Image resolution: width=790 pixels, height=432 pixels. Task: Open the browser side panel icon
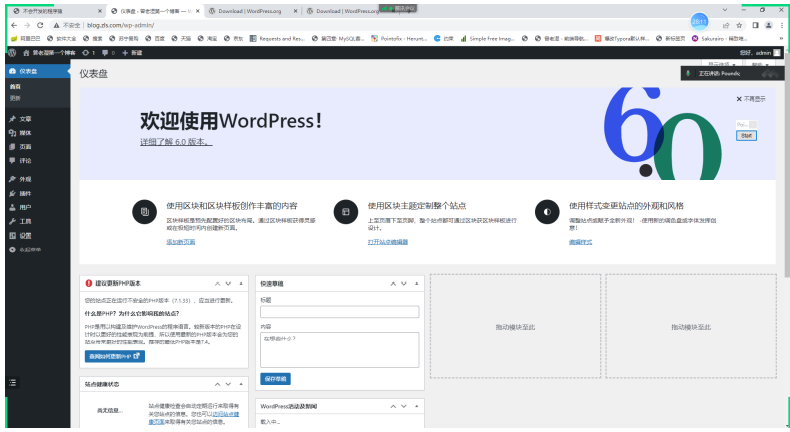(x=755, y=25)
